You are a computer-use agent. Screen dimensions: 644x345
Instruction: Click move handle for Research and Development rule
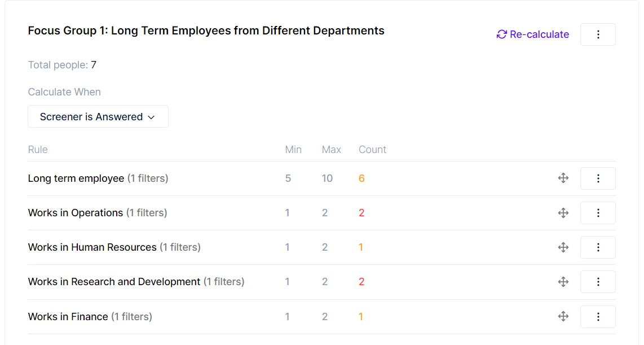563,282
